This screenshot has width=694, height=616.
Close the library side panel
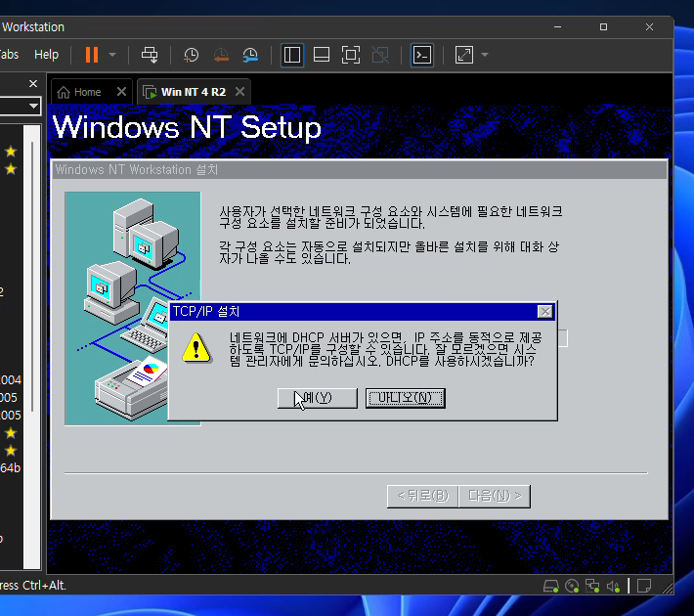point(33,84)
